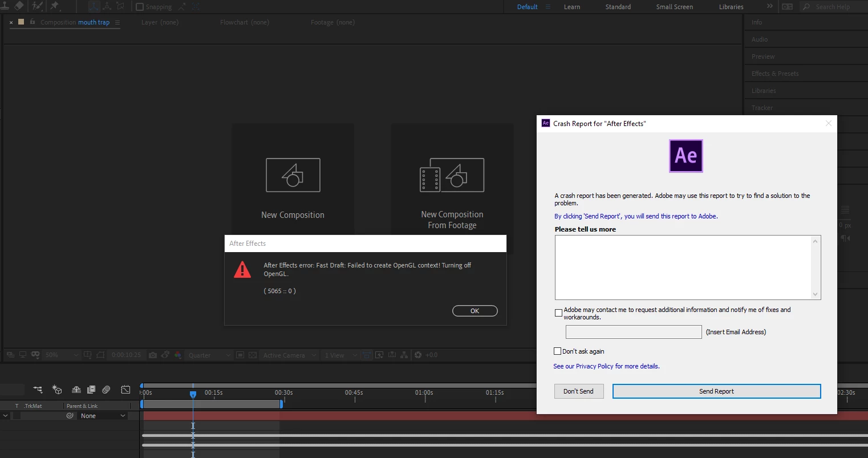Switch to the Learn workspace

(x=572, y=7)
